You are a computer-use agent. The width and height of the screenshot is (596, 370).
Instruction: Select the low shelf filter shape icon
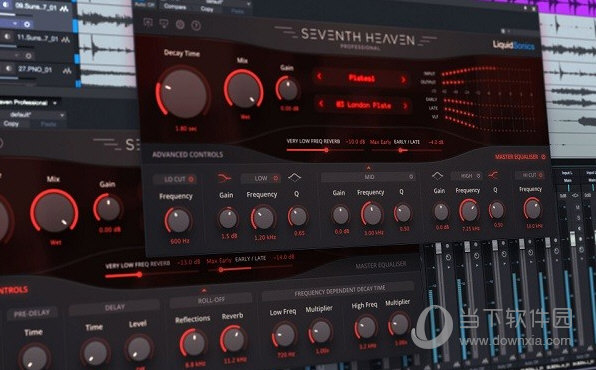coord(224,178)
